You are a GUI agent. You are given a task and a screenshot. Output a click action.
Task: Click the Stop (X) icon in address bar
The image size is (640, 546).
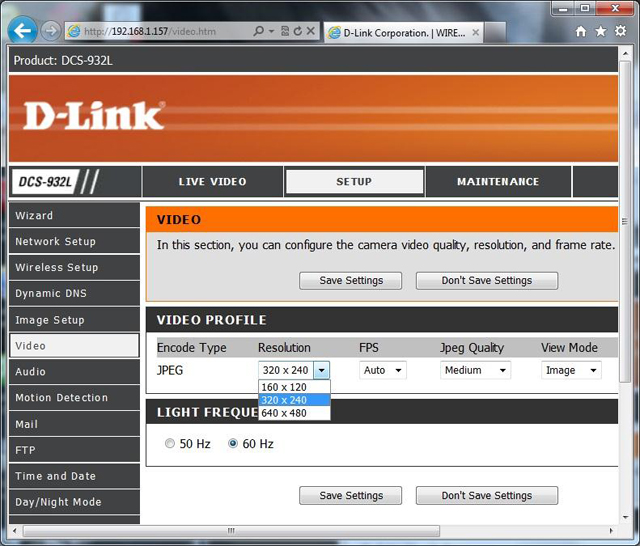point(311,31)
